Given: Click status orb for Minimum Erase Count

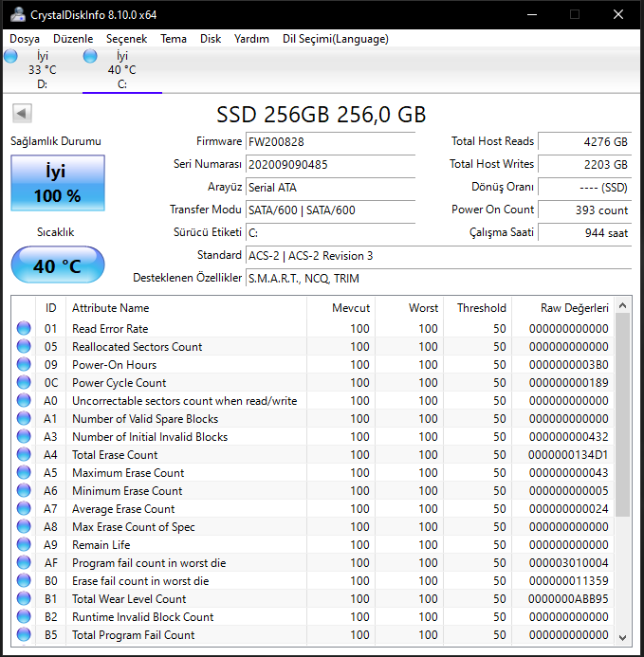Looking at the screenshot, I should point(24,490).
